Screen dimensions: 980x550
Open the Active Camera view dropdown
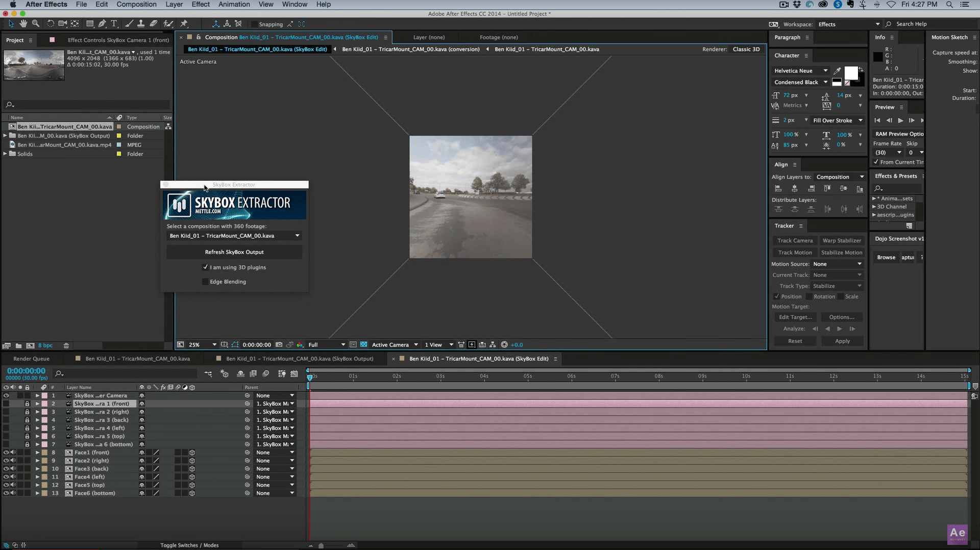[395, 345]
